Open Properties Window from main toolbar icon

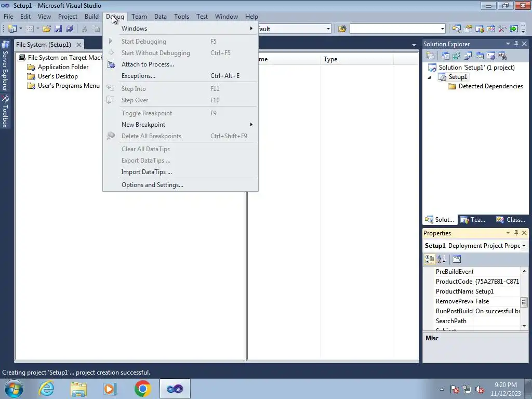pyautogui.click(x=468, y=29)
